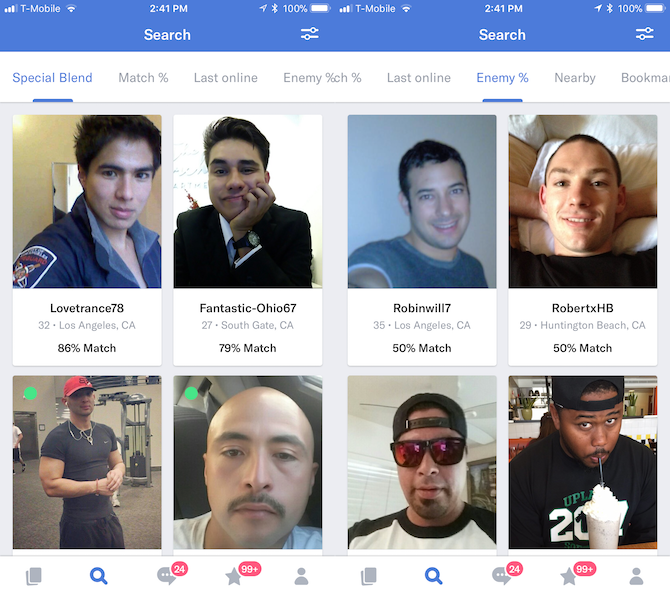Select the Last online tab on left screen
The image size is (670, 596).
[x=226, y=78]
